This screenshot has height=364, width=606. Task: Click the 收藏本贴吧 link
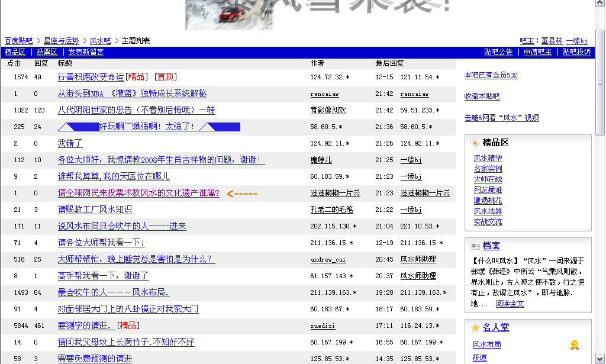(x=482, y=96)
